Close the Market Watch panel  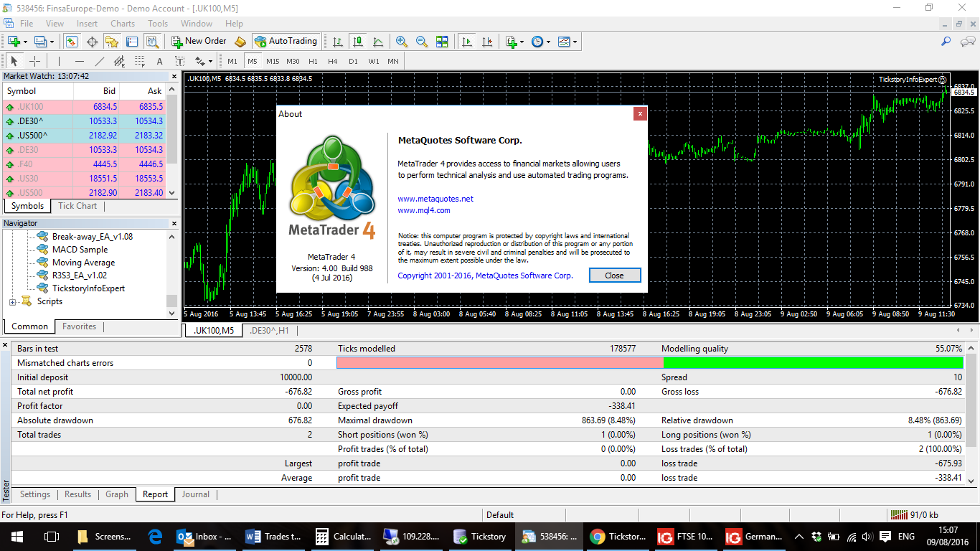pyautogui.click(x=174, y=76)
